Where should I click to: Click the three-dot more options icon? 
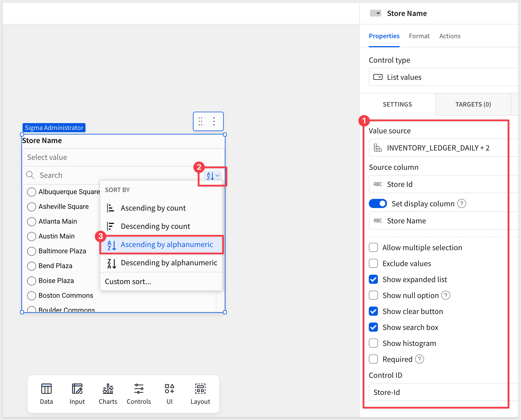tap(214, 121)
